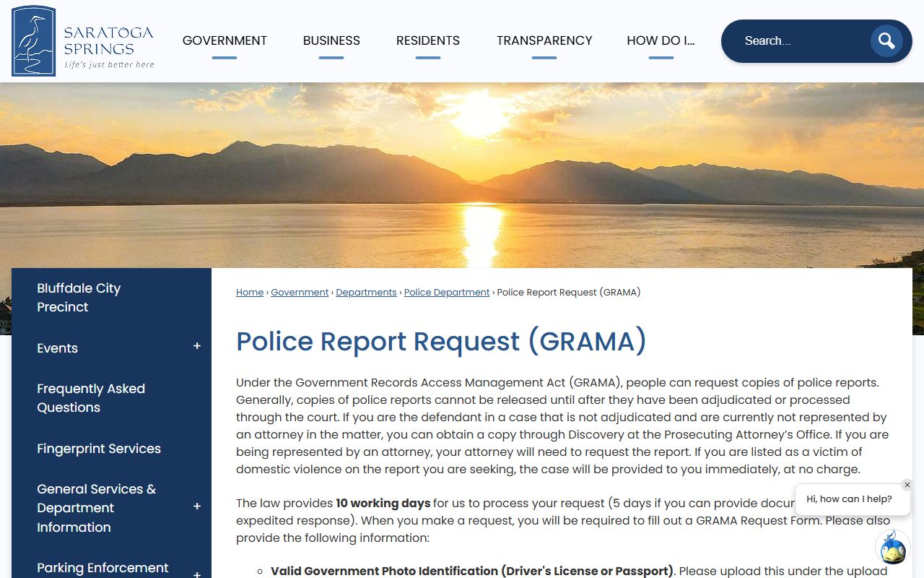Go to Home breadcrumb link
924x578 pixels.
tap(250, 293)
